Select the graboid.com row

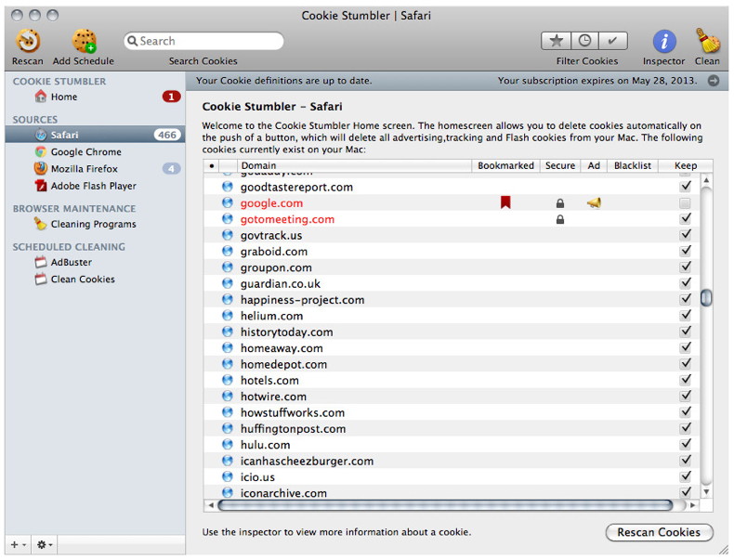coord(452,252)
